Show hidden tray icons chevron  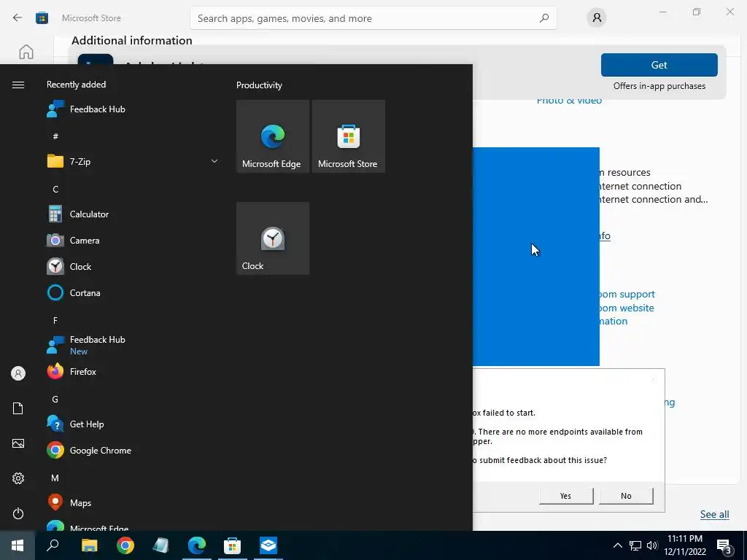tap(617, 545)
